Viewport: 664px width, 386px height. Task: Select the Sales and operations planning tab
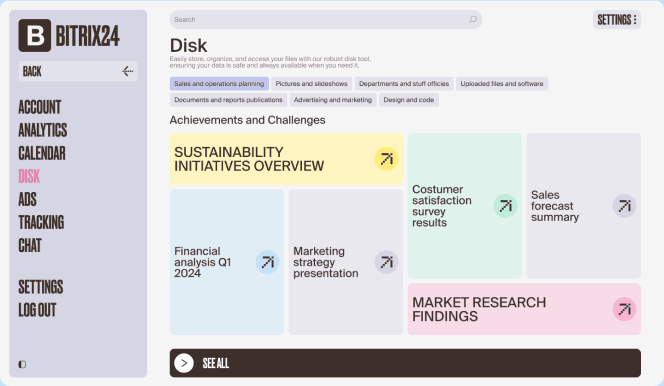coord(219,84)
